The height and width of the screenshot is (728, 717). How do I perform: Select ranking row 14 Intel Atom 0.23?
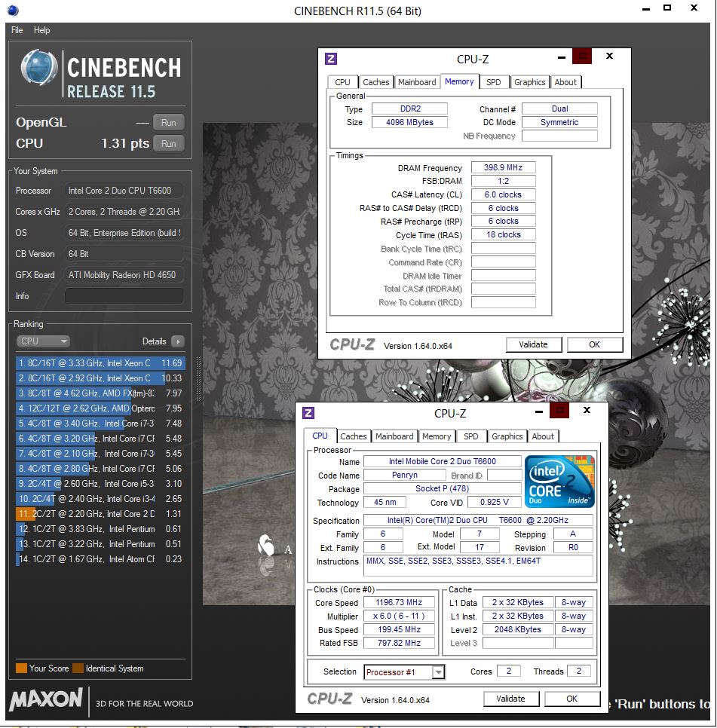[x=100, y=559]
